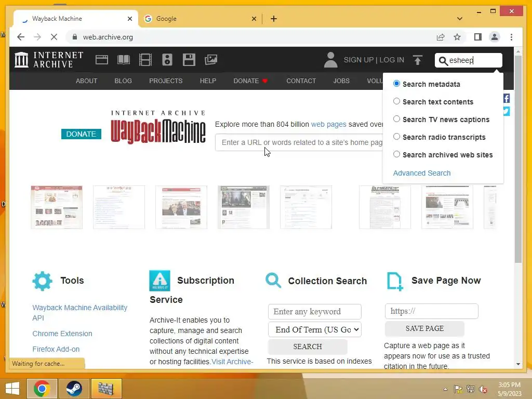This screenshot has width=532, height=399.
Task: Share via the Facebook icon
Action: 506,98
